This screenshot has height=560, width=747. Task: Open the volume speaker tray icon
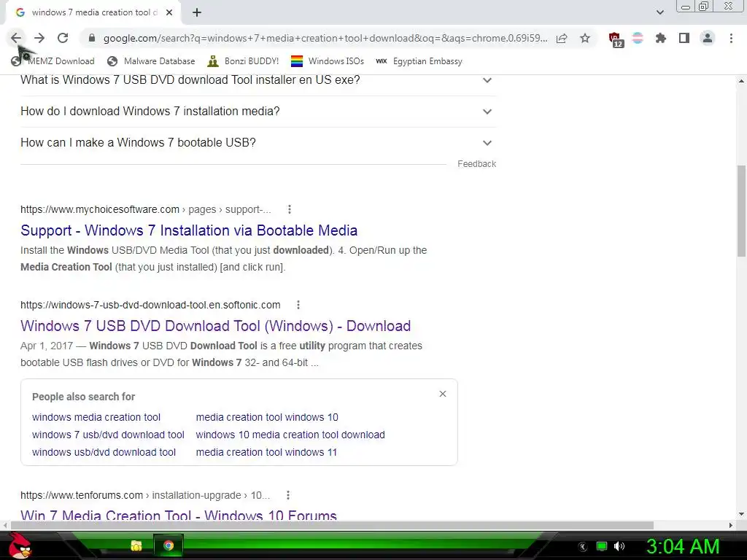(x=619, y=546)
